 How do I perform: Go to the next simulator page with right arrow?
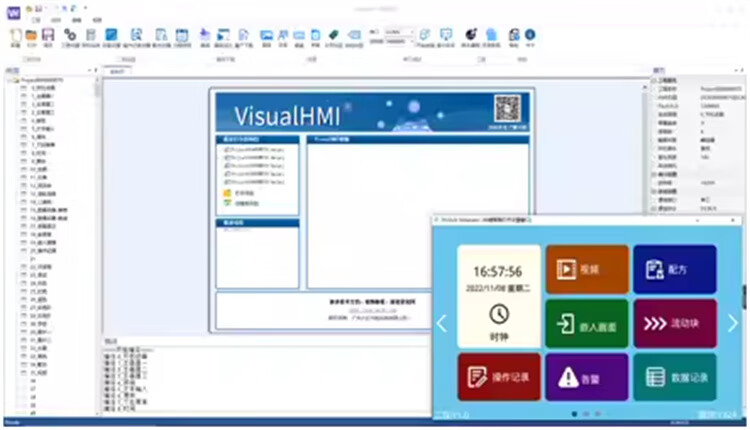coord(733,324)
